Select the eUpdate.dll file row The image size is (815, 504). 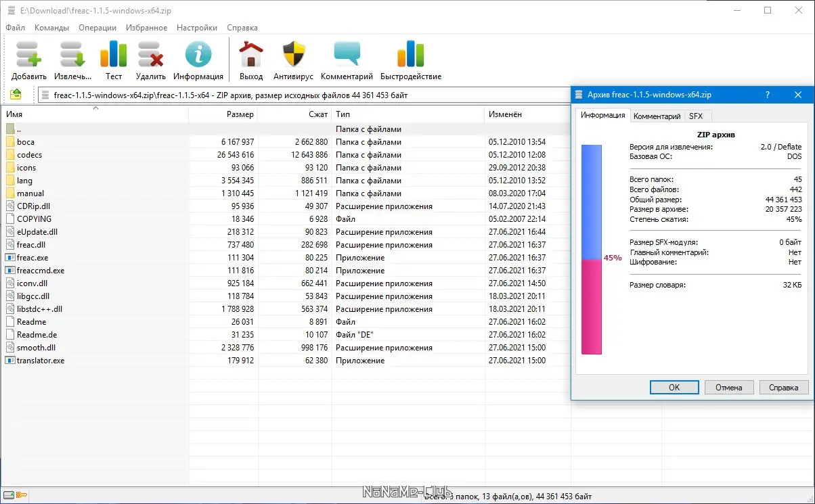pos(286,231)
